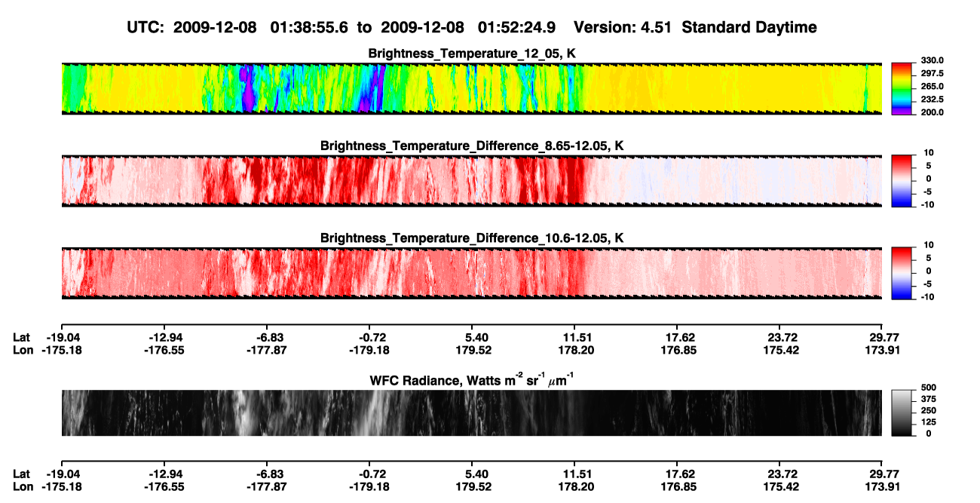Click the '375' label on the WFC colorbar
Viewport: 980px width, 503px height.
pos(929,399)
